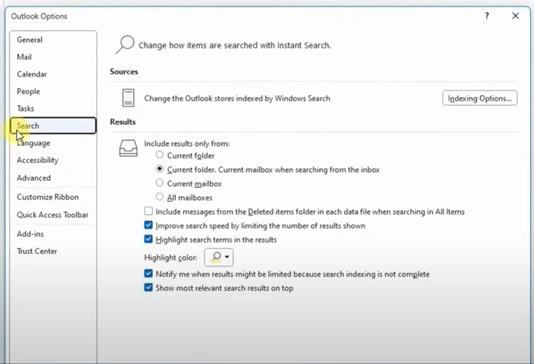Viewport: 534px width, 364px height.
Task: Go to the Tasks options category
Action: pos(26,108)
